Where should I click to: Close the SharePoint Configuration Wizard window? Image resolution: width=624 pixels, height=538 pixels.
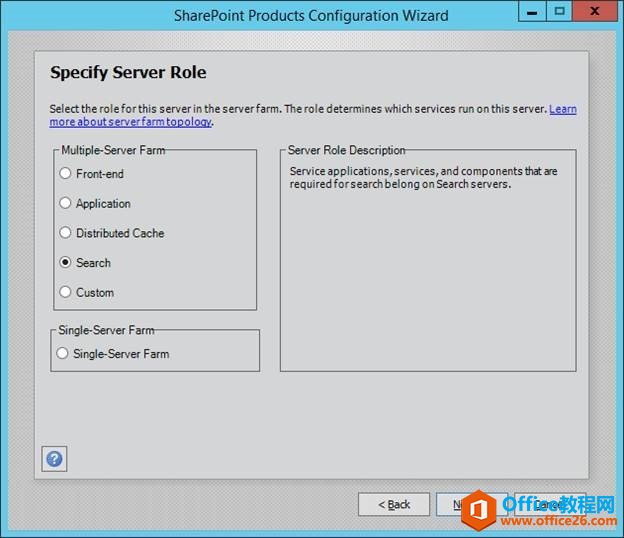pyautogui.click(x=595, y=11)
